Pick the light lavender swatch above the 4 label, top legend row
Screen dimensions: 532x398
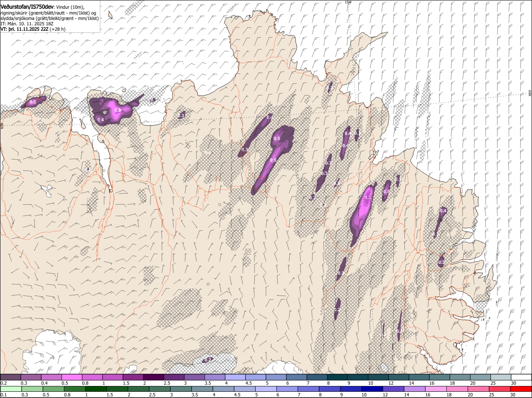pyautogui.click(x=235, y=377)
